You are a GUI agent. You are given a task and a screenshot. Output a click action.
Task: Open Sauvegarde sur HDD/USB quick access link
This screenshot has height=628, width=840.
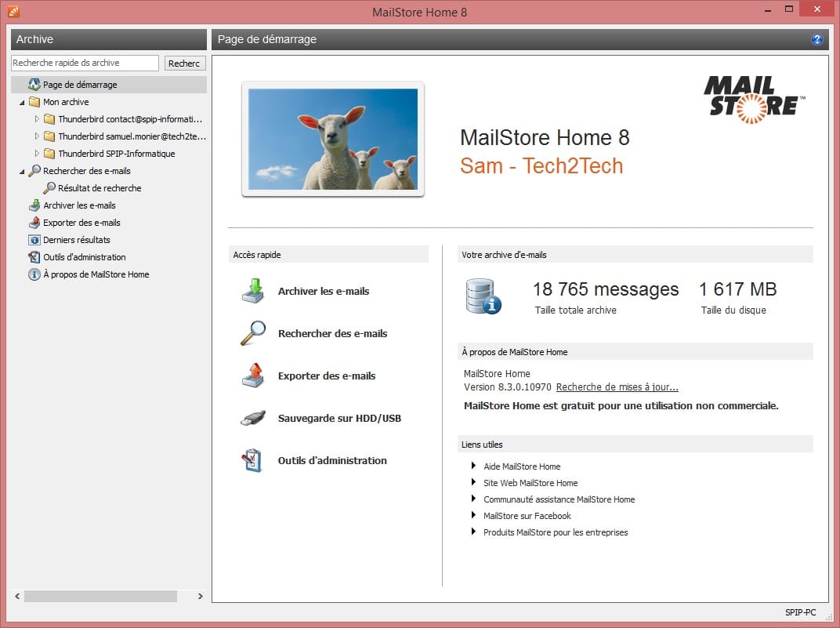point(339,418)
